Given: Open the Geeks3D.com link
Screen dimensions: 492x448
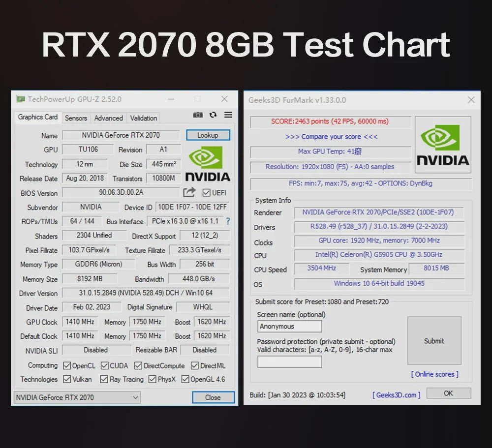Looking at the screenshot, I should pos(396,395).
